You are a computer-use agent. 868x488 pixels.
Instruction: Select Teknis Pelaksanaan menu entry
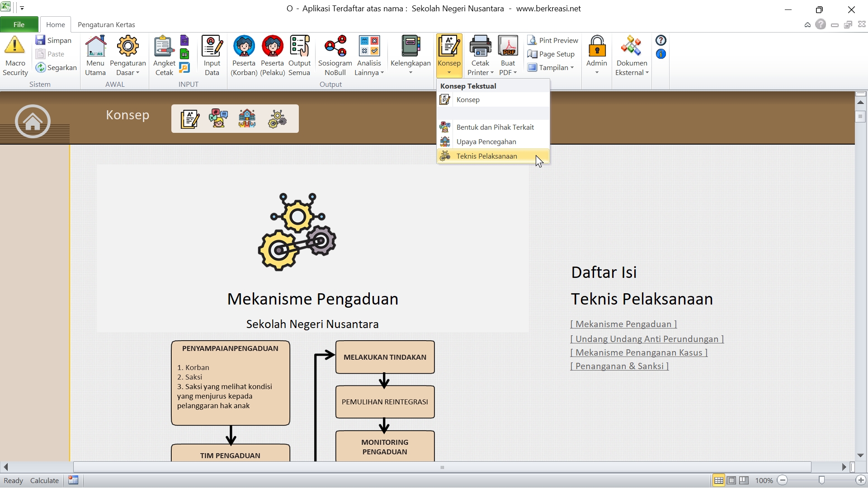tap(486, 156)
